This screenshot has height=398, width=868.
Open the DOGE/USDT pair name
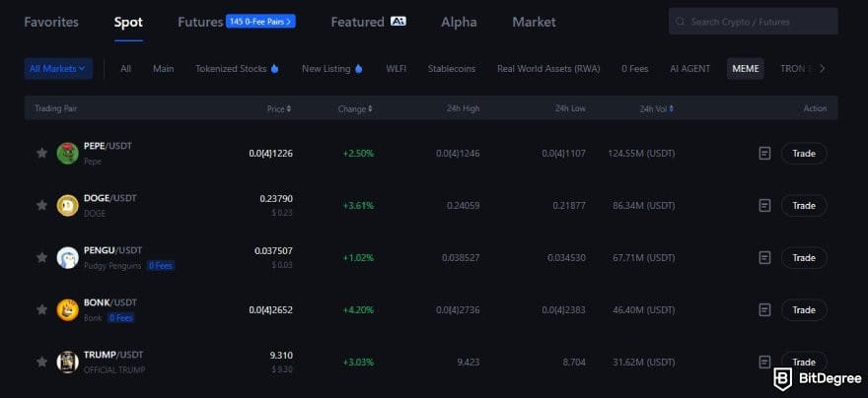point(109,198)
